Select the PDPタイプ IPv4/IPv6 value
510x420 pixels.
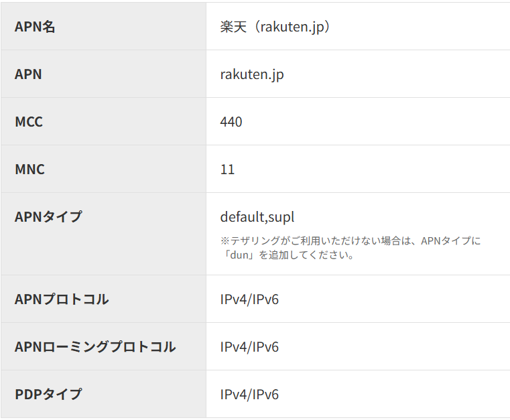249,395
